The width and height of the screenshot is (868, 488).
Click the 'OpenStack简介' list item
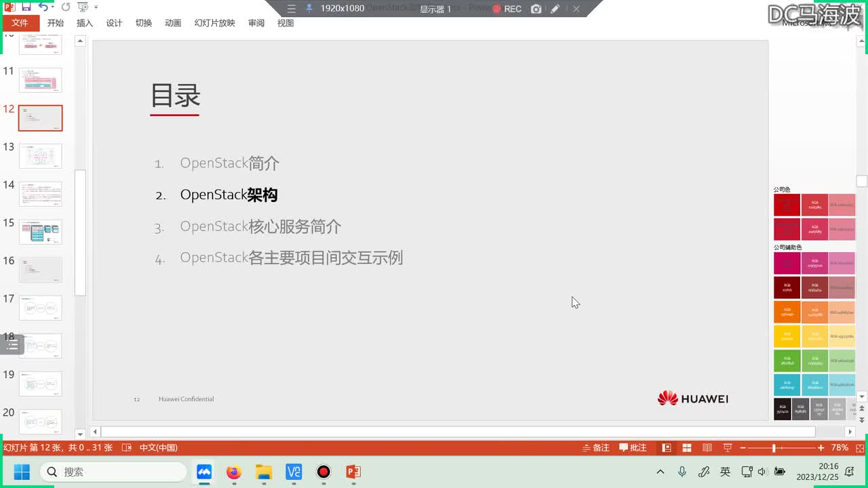tap(230, 163)
